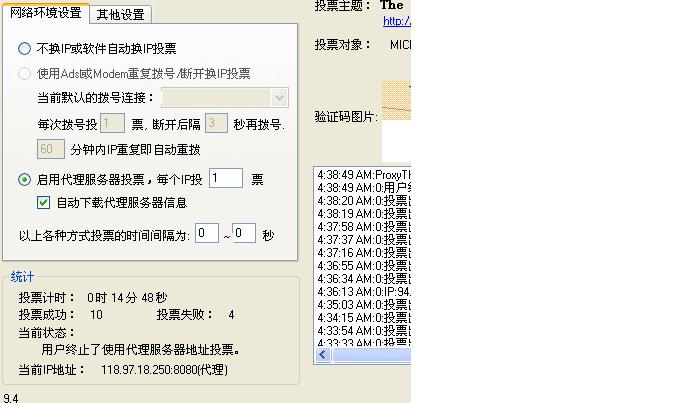The width and height of the screenshot is (683, 403).
Task: Click the 断开后隔 seconds redial field
Action: (216, 124)
